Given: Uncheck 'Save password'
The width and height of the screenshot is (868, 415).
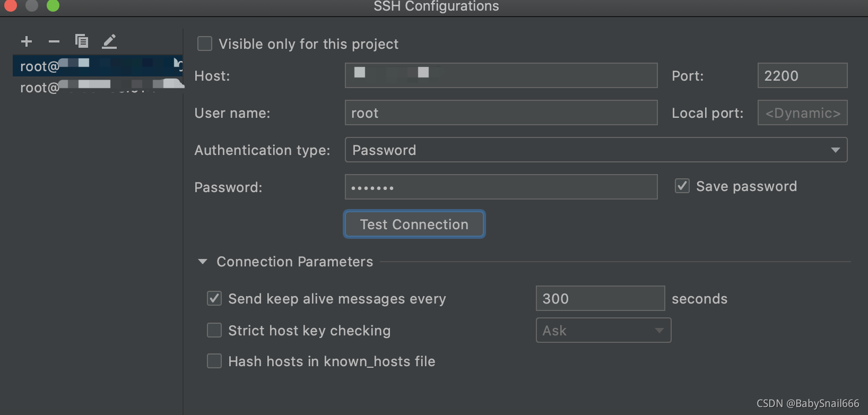Looking at the screenshot, I should [x=682, y=186].
